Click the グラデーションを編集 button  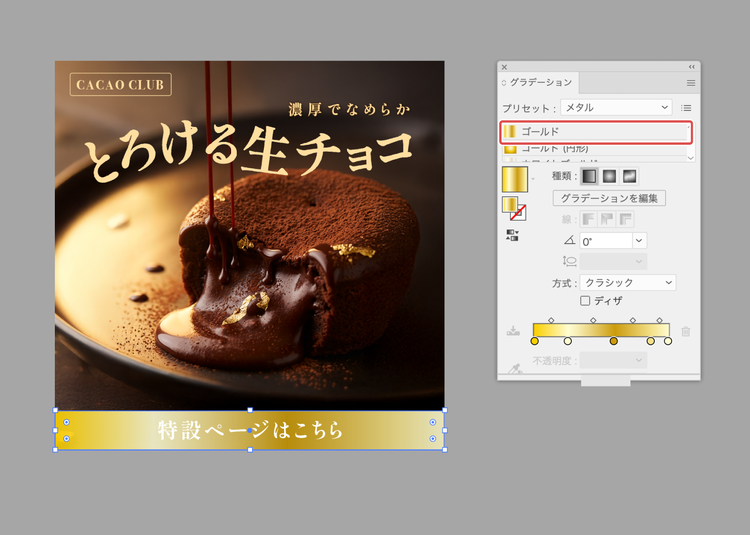click(x=609, y=198)
